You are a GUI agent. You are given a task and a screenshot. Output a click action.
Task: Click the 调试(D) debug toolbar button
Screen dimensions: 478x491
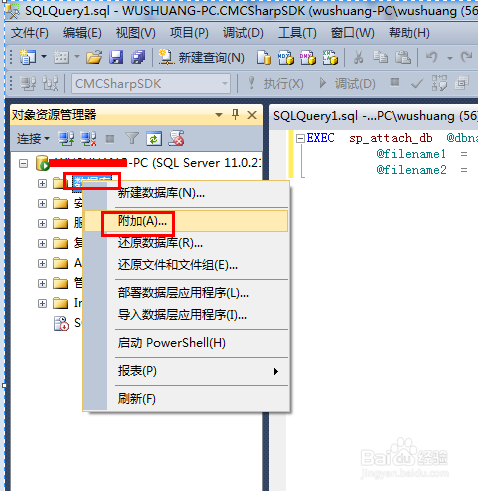coord(347,83)
